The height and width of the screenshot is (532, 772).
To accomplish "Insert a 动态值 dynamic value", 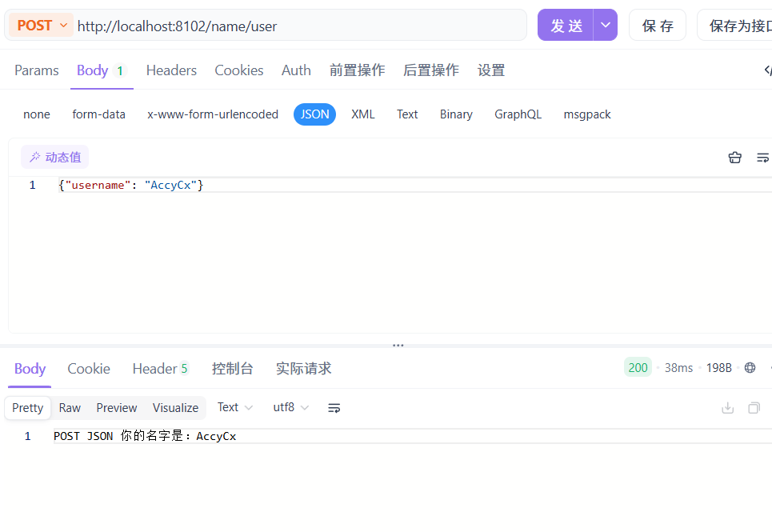I will (54, 156).
